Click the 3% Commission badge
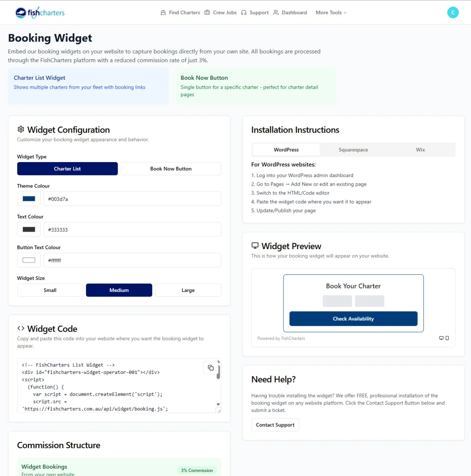This screenshot has width=471, height=476. [x=197, y=470]
